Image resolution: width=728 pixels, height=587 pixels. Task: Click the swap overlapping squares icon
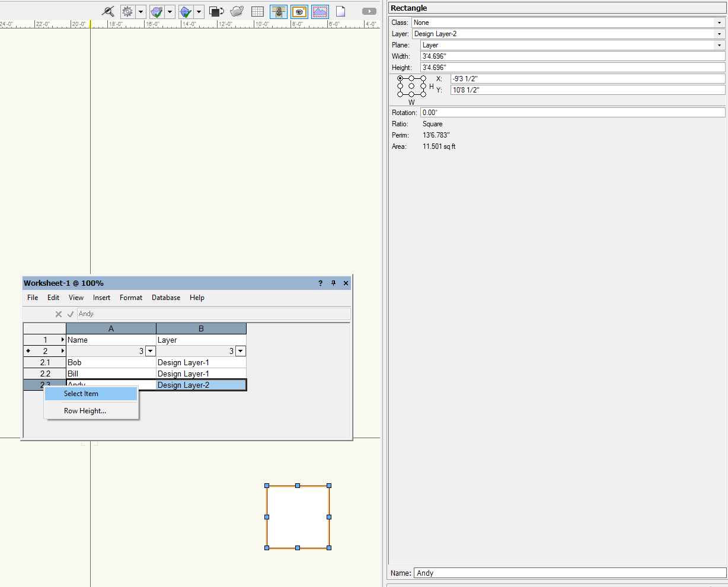click(216, 11)
